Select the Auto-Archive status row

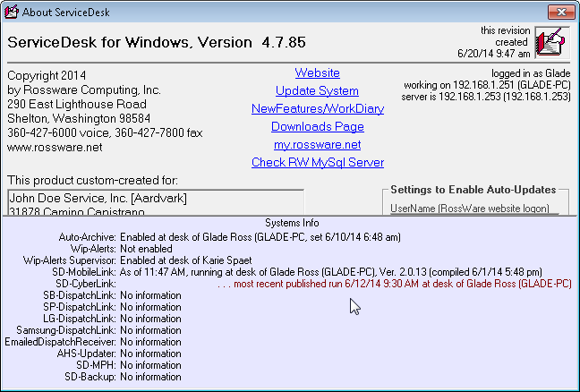[x=260, y=237]
